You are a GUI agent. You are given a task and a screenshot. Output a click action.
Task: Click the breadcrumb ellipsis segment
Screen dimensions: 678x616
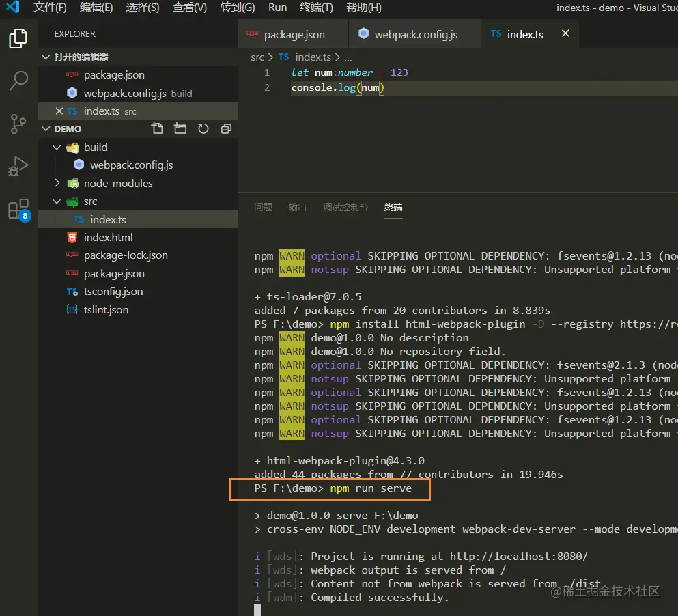tap(348, 58)
